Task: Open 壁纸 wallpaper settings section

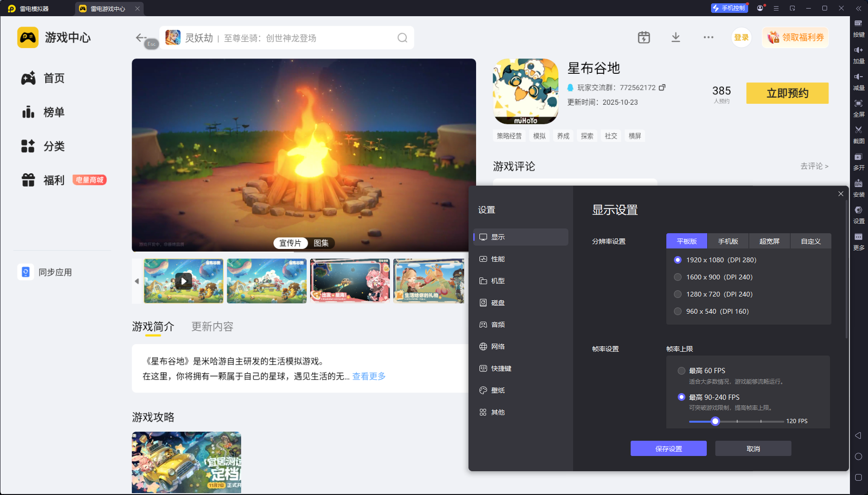Action: [x=521, y=390]
